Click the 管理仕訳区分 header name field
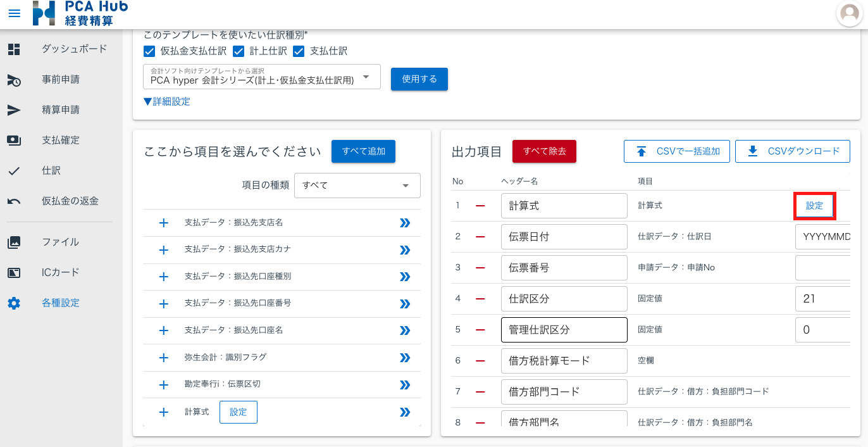 564,330
